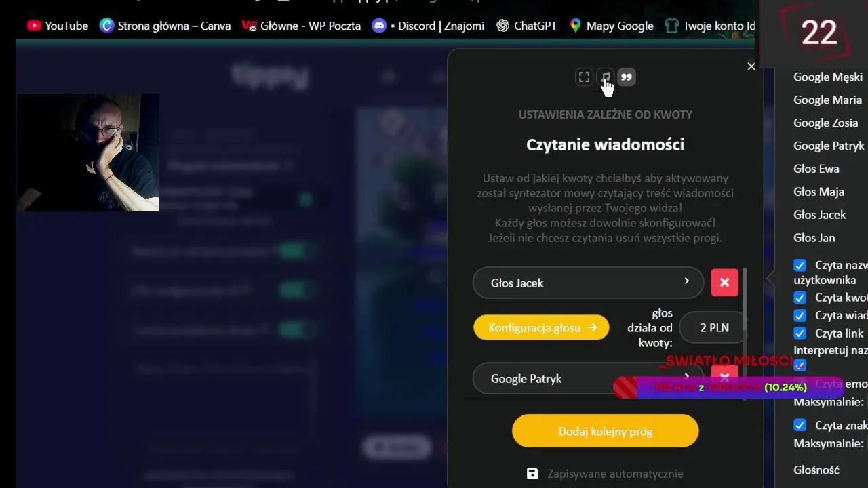Select Głos Ewa from voice list
Viewport: 868px width, 488px height.
pyautogui.click(x=816, y=169)
